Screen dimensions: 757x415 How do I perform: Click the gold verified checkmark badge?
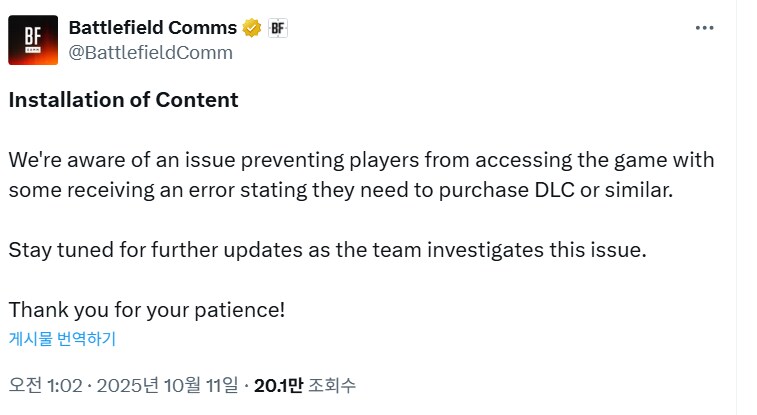254,28
